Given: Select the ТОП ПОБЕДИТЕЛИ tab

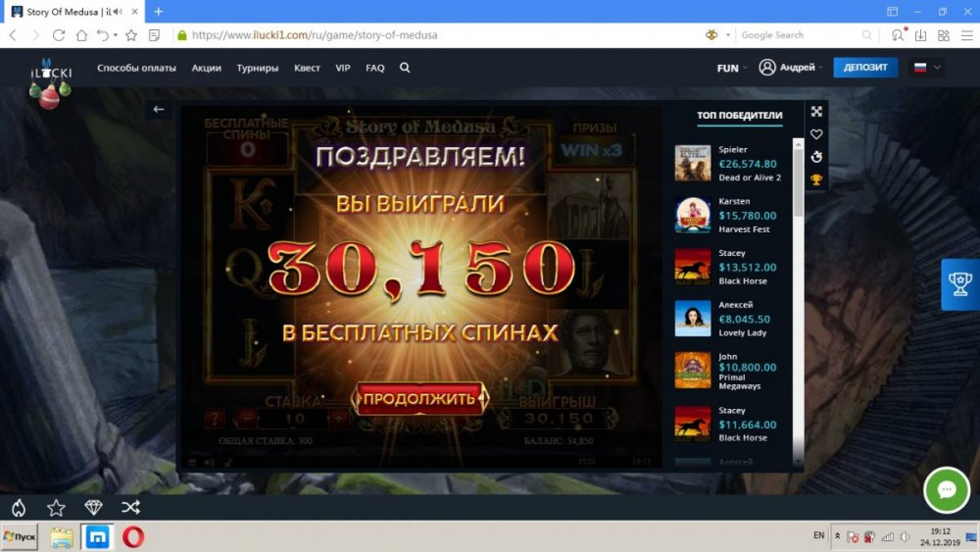Looking at the screenshot, I should coord(739,115).
